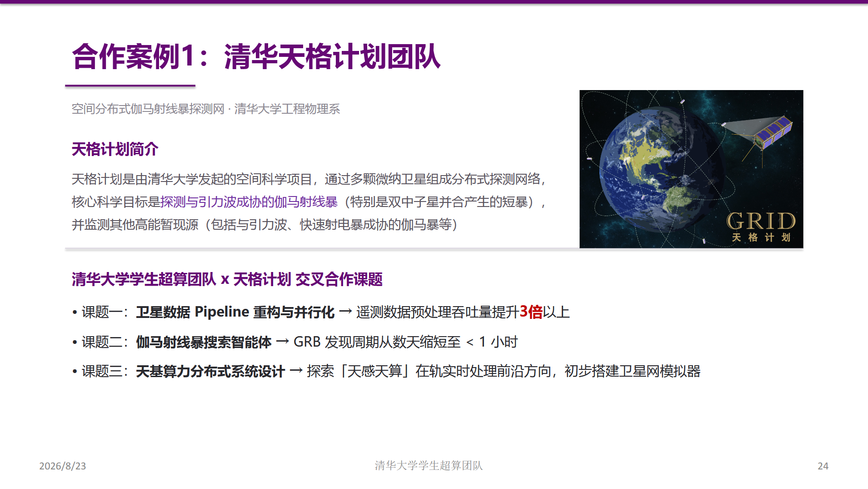Select the bullet 课题三 天基算力分布式系统设计
The height and width of the screenshot is (489, 868).
pyautogui.click(x=386, y=371)
